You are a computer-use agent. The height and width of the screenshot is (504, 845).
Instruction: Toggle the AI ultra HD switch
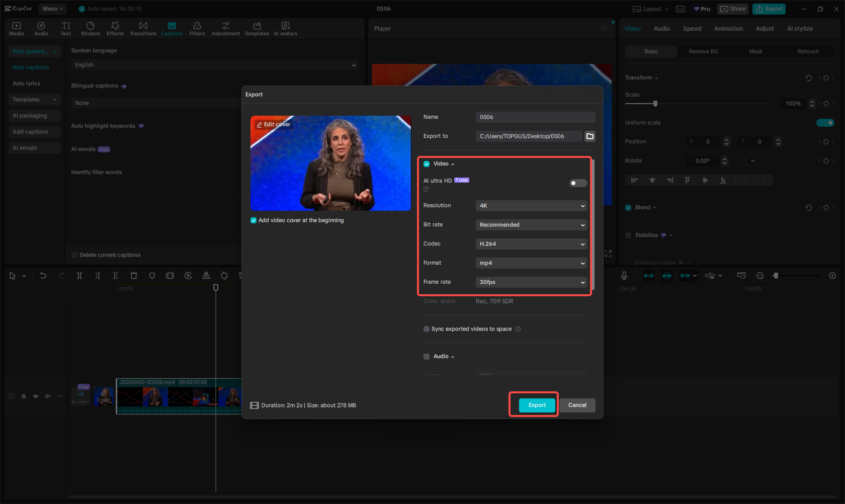577,183
